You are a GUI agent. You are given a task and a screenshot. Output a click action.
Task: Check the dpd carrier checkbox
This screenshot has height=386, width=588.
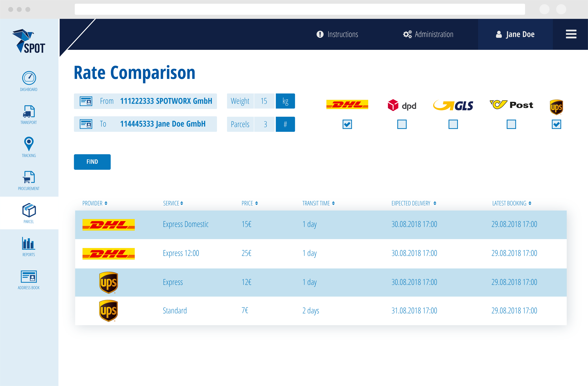(402, 124)
